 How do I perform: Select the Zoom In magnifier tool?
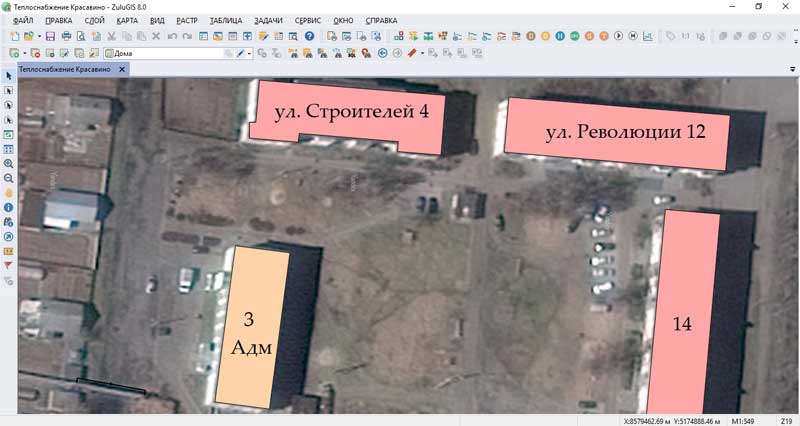9,163
